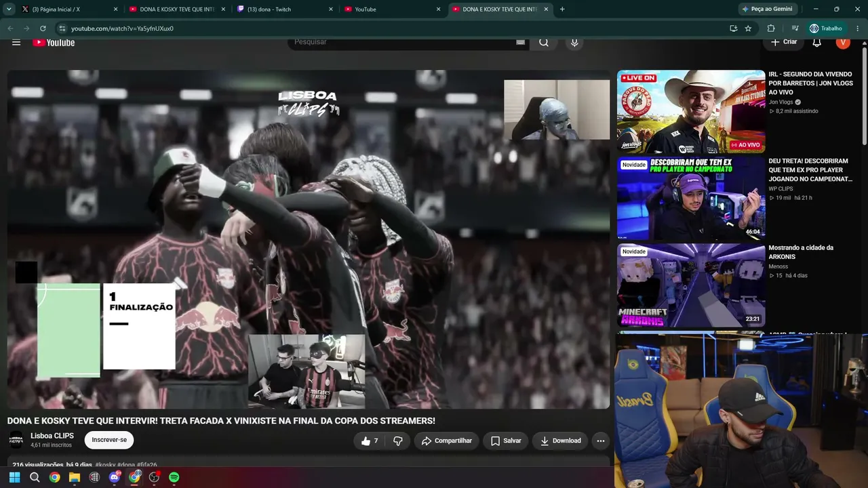The image size is (868, 488).
Task: Open the Chrome media controls icon
Action: pyautogui.click(x=795, y=28)
